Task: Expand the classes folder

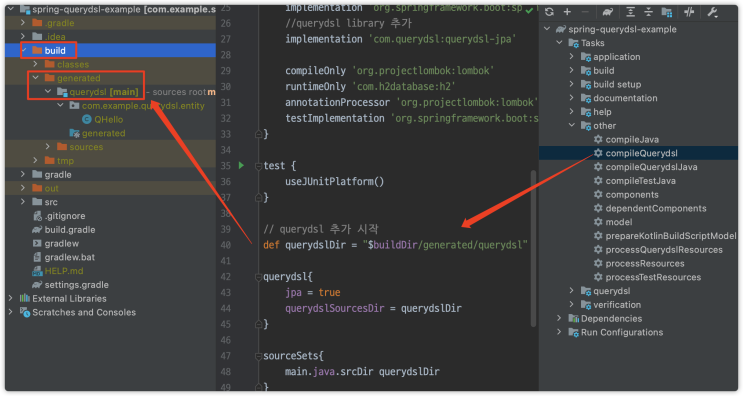Action: point(35,64)
